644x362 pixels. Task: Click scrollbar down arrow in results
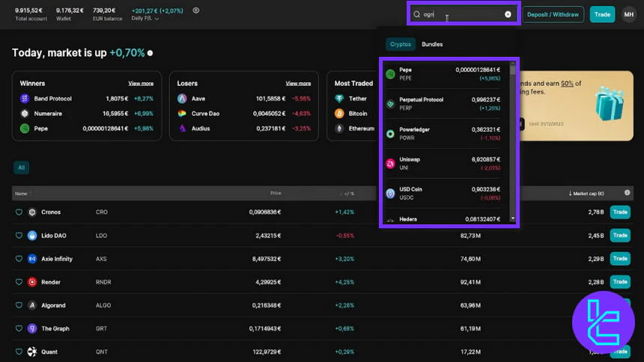[512, 218]
